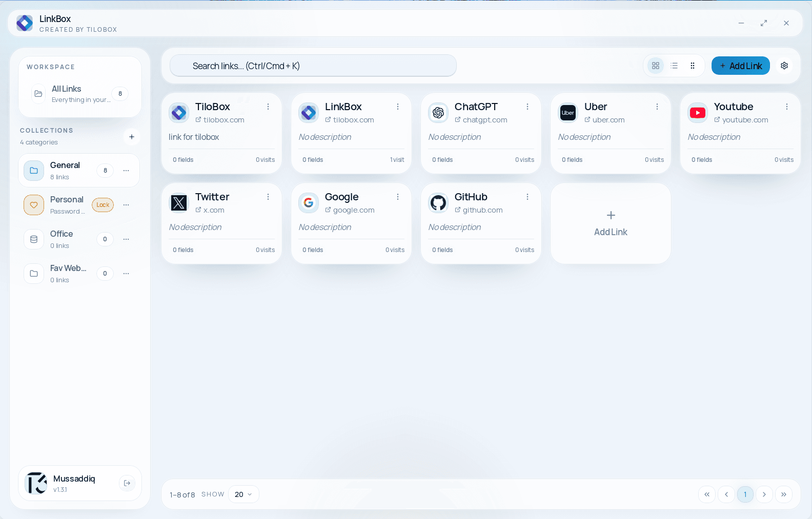Open the x.com link
812x519 pixels.
click(x=210, y=210)
